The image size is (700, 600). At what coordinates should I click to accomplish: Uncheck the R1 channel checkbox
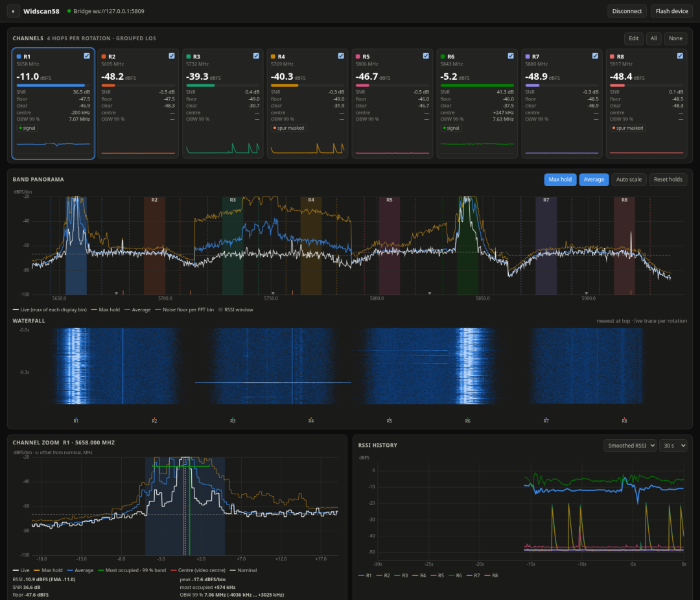[x=87, y=56]
